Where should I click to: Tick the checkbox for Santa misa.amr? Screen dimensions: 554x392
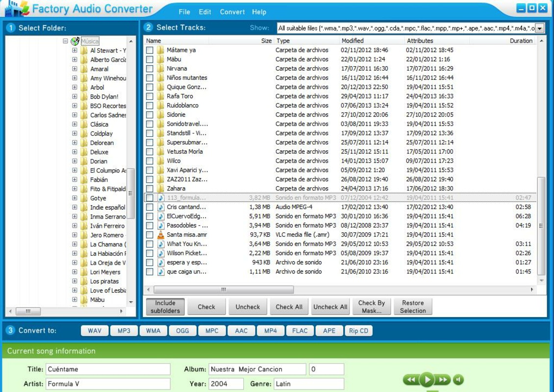coord(150,235)
